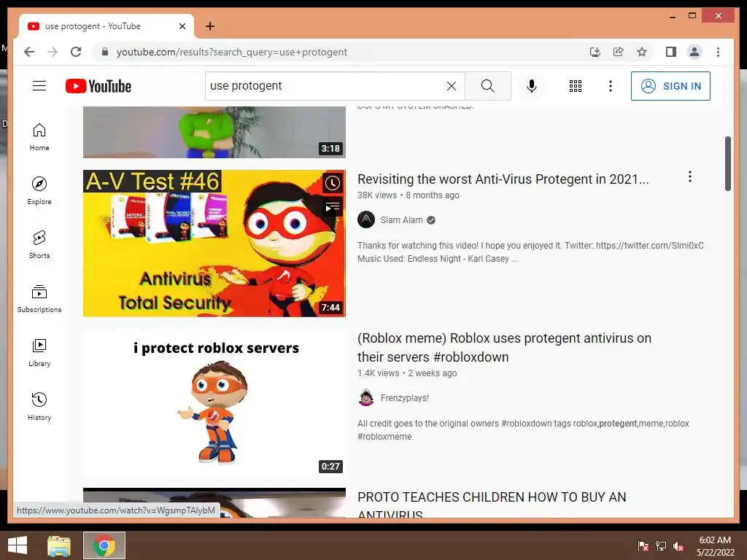The width and height of the screenshot is (747, 560).
Task: Click the Action Center flag tray icon
Action: 643,545
